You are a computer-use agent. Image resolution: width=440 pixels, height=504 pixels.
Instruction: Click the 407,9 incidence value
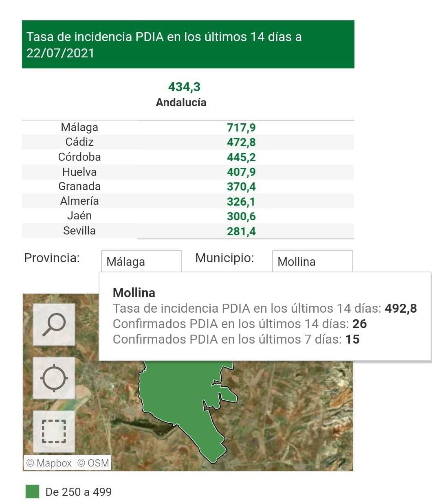241,172
